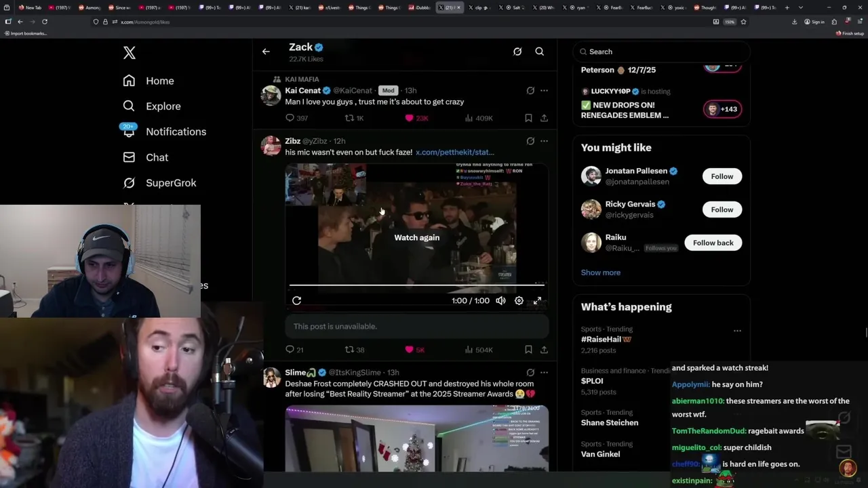This screenshot has height=488, width=868.
Task: Open Import bookmarks in bookmarks bar
Action: click(25, 33)
